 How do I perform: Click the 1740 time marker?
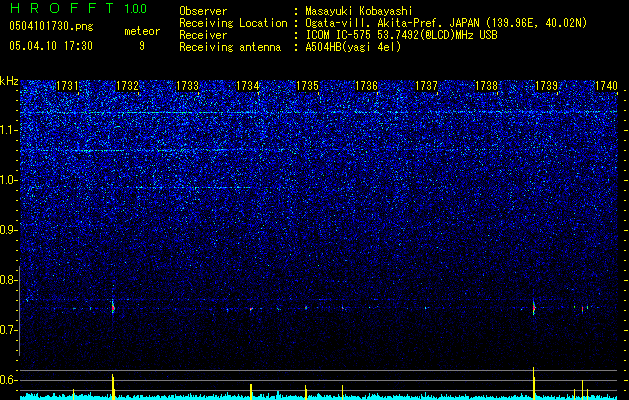[606, 85]
